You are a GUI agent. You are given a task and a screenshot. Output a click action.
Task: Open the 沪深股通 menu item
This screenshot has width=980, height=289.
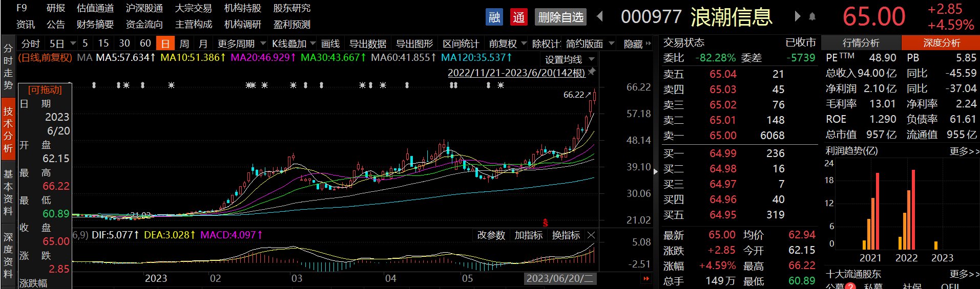[x=144, y=8]
